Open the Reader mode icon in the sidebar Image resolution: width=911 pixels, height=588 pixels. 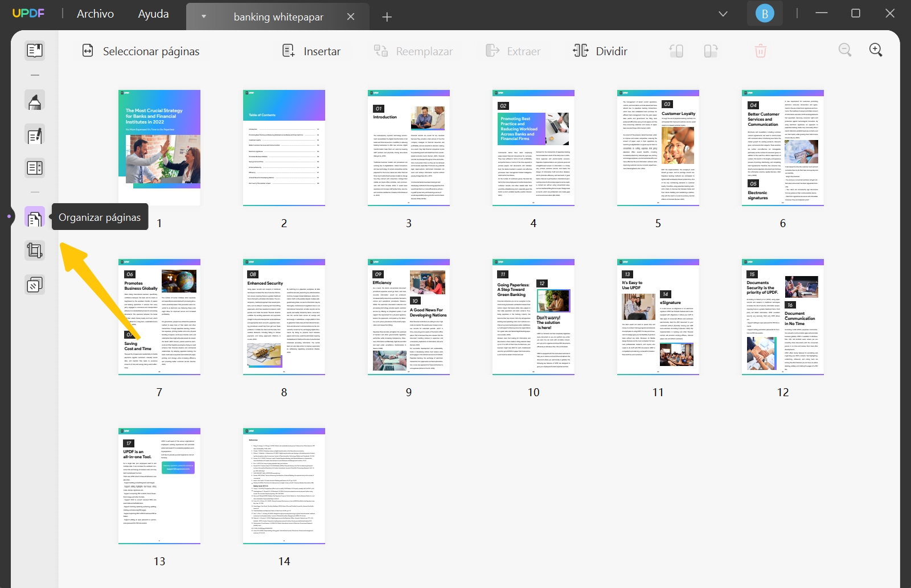34,50
